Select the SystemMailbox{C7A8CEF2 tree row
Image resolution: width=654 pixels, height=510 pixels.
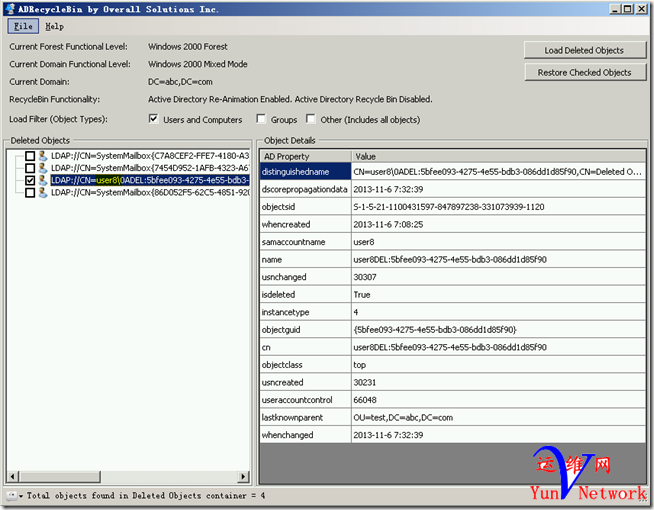150,156
